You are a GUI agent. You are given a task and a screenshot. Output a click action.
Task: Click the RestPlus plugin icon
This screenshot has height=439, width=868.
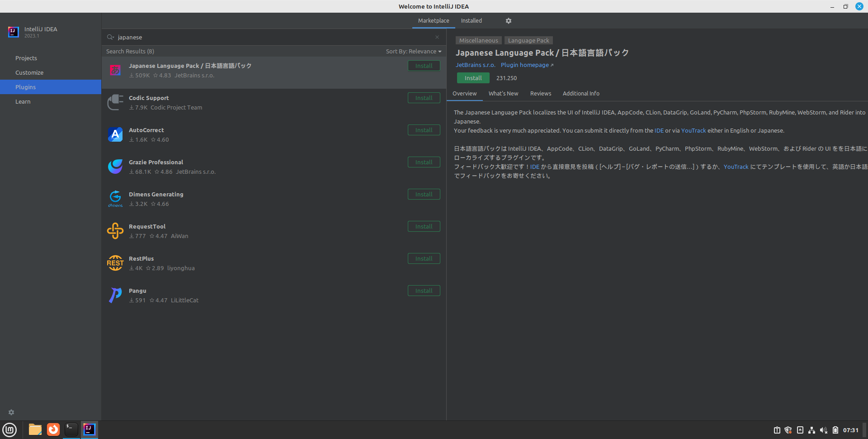click(x=115, y=263)
